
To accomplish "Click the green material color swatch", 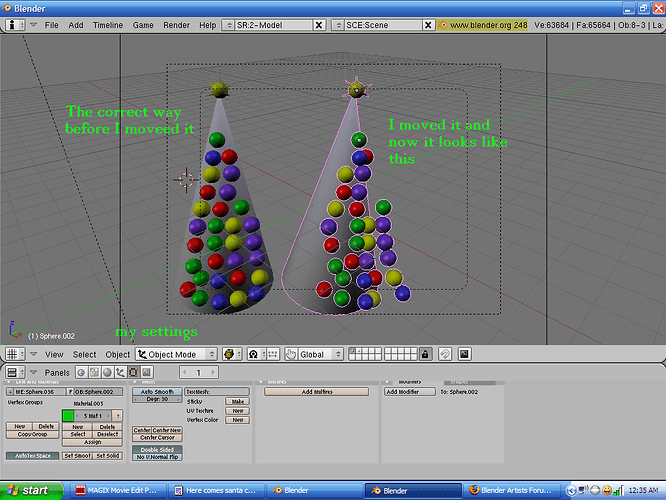I will point(68,416).
